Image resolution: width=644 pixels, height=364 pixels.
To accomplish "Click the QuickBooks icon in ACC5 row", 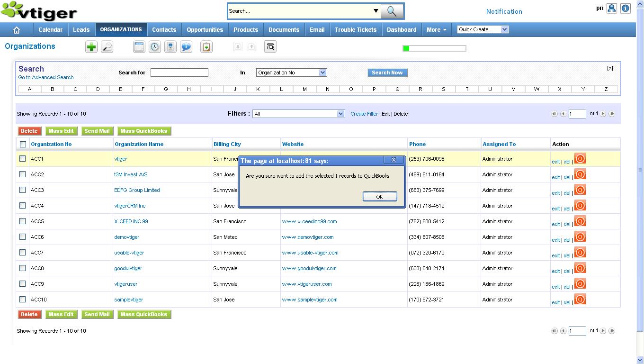I will [580, 221].
